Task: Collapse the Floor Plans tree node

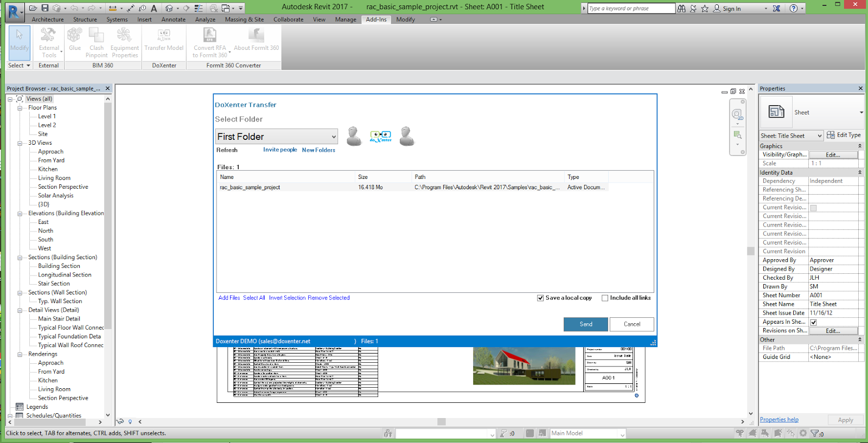Action: click(20, 108)
